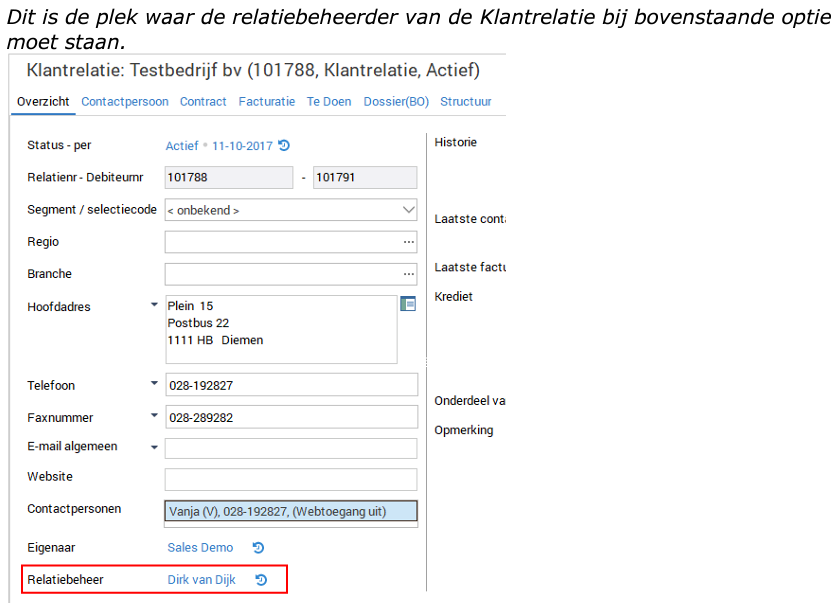Switch to the Facturatie tab
The image size is (840, 603).
pos(266,101)
